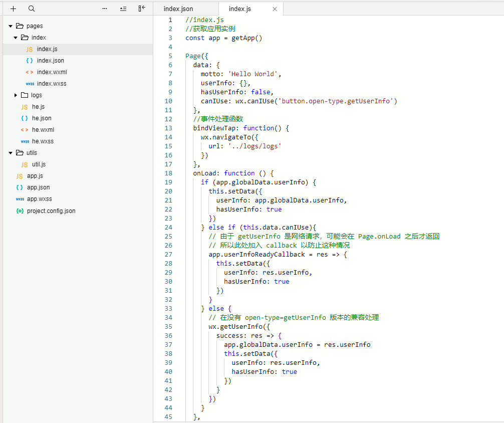Collapse the utils folder arrow
504x423 pixels.
coord(11,153)
